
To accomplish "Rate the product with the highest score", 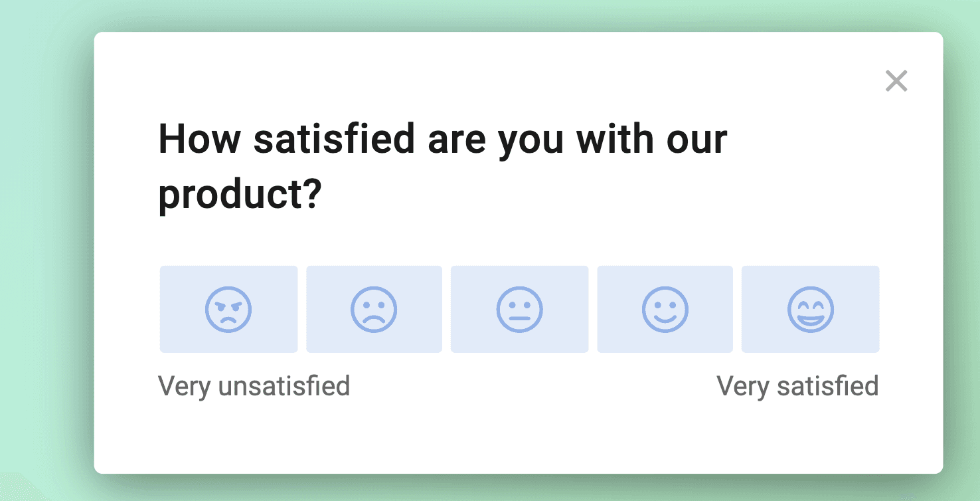I will point(810,310).
